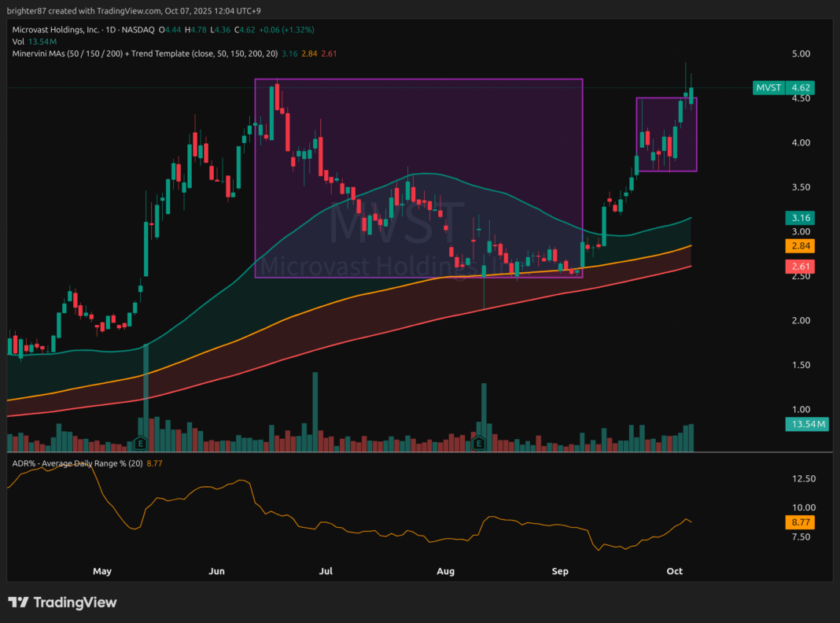Viewport: 840px width, 623px height.
Task: Click the May earnings E marker
Action: [142, 443]
